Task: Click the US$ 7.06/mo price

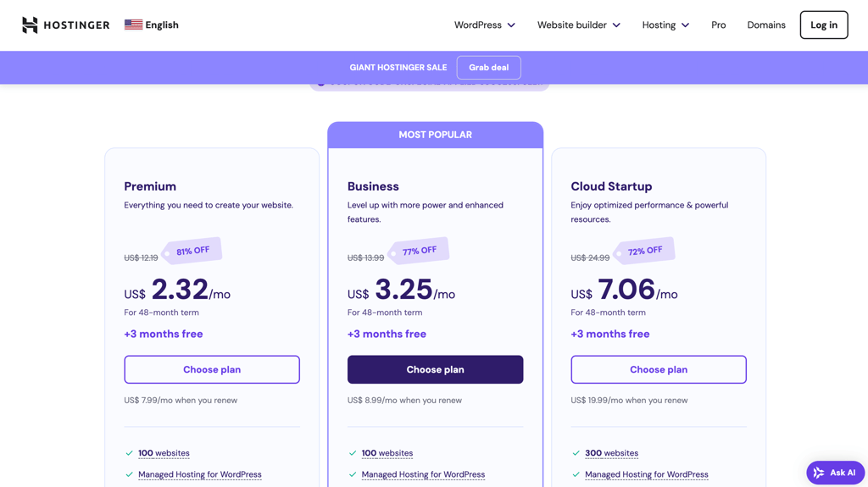Action: tap(624, 290)
